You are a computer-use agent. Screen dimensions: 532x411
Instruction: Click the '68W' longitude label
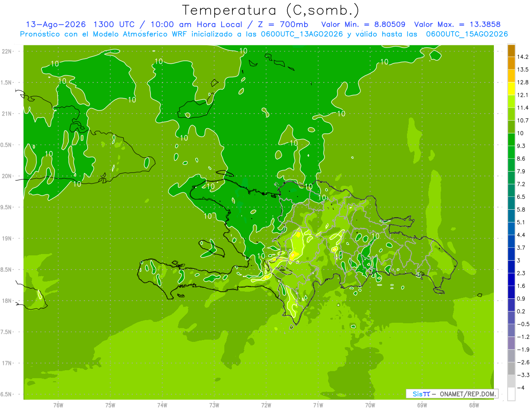474,405
